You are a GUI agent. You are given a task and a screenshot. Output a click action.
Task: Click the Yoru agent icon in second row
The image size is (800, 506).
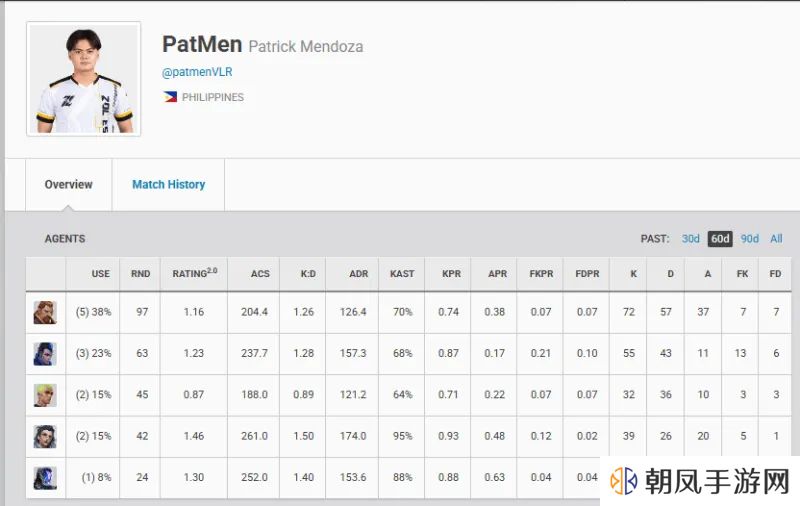pos(45,353)
